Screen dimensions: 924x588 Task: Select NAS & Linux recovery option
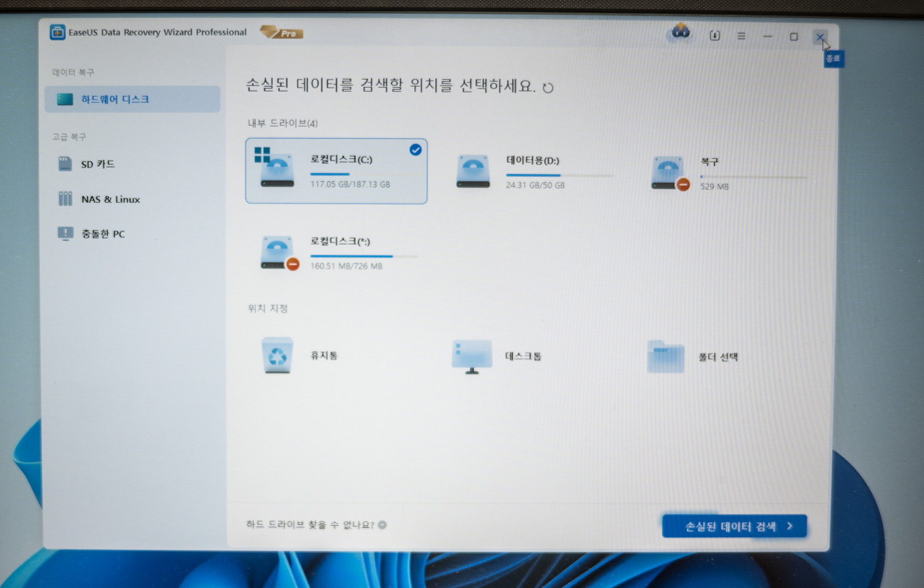tap(110, 198)
